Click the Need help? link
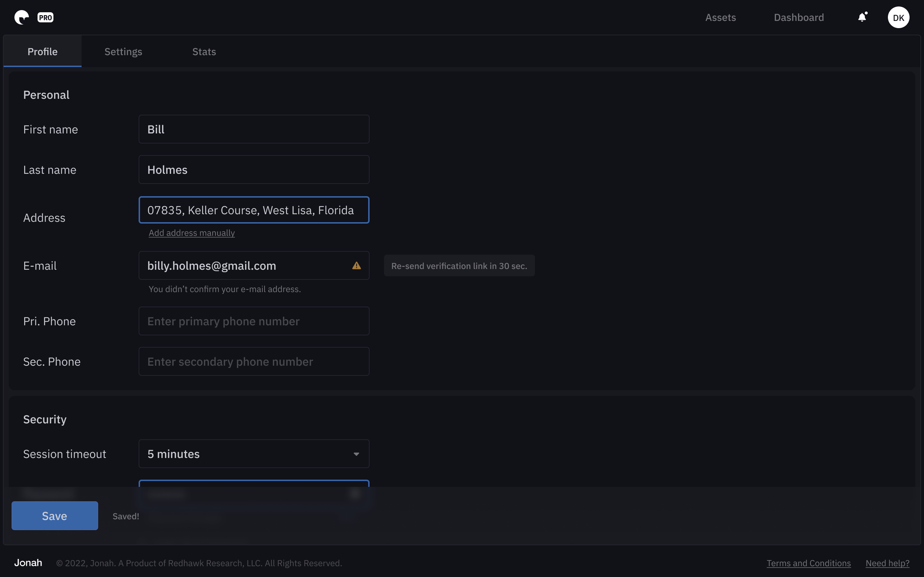Image resolution: width=924 pixels, height=577 pixels. click(887, 563)
